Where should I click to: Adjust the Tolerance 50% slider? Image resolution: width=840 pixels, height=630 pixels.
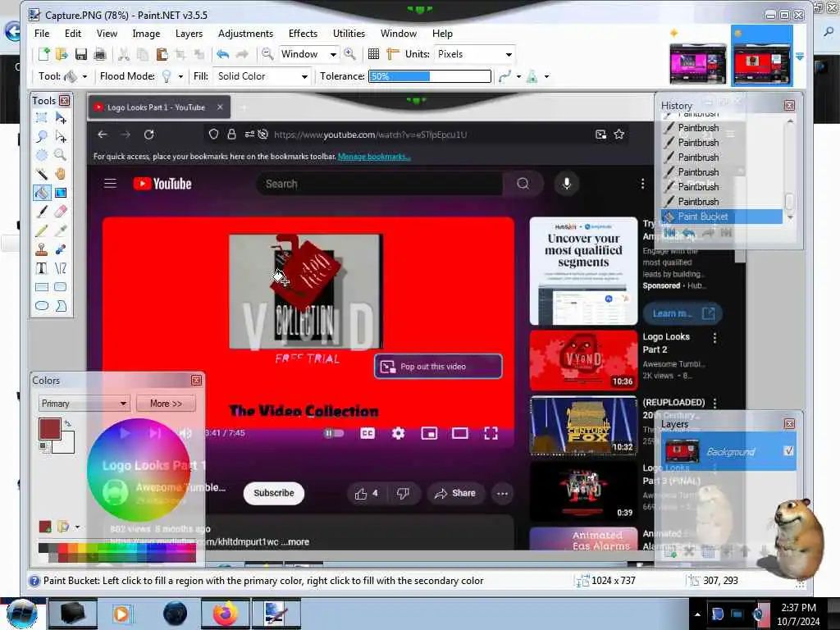(430, 76)
